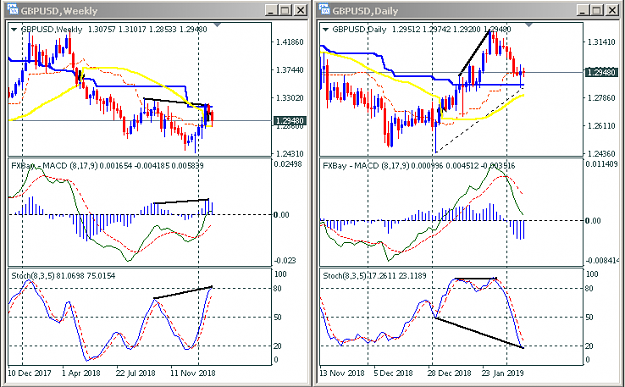Select the black trendline on Weekly MACD histogram
This screenshot has height=387, width=625.
(x=181, y=201)
